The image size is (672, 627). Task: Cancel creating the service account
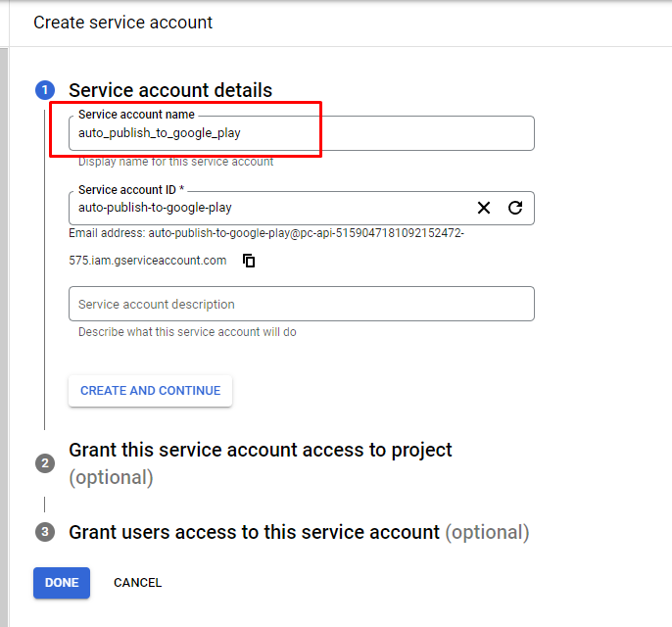137,583
